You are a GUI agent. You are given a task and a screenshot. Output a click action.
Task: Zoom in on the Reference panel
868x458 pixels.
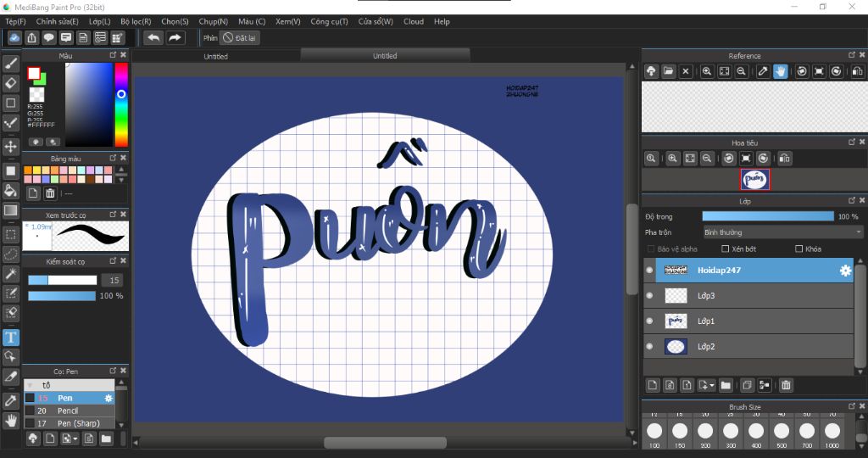click(x=707, y=71)
